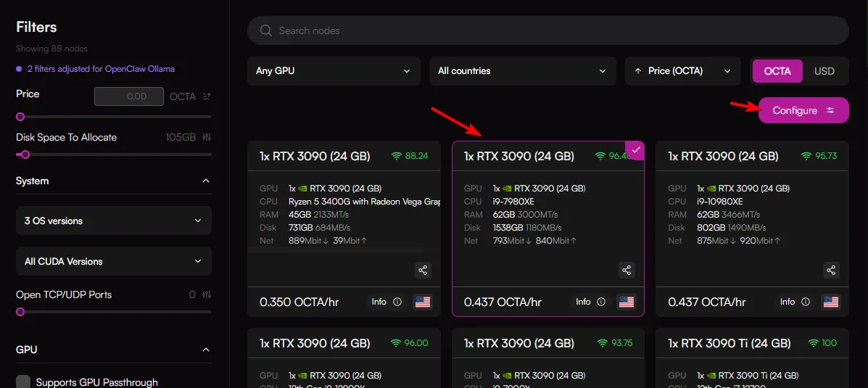Click US flag on i9-7980XE card

coord(627,302)
